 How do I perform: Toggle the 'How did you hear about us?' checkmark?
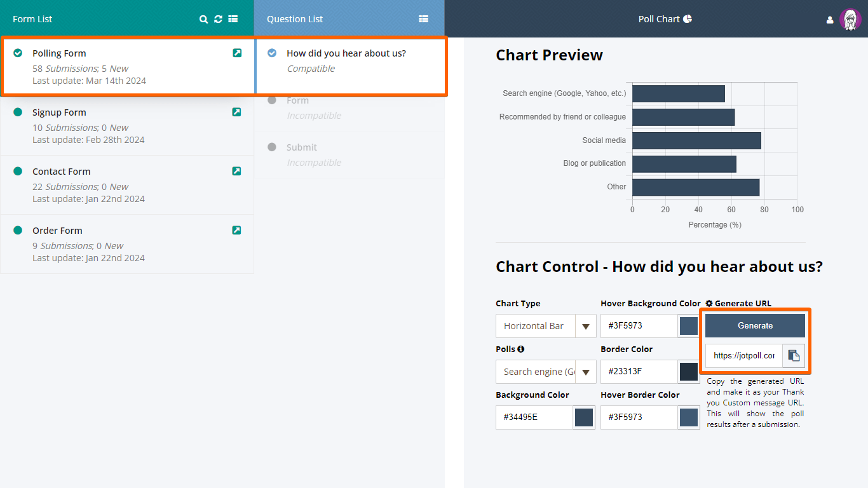[272, 53]
